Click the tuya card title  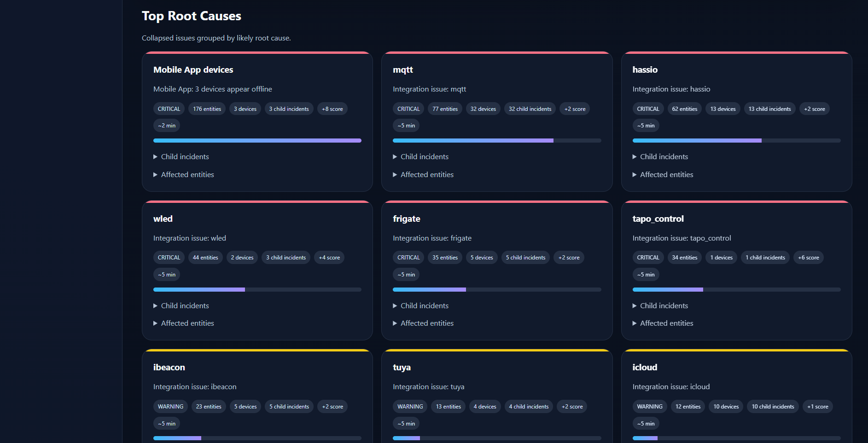click(402, 368)
